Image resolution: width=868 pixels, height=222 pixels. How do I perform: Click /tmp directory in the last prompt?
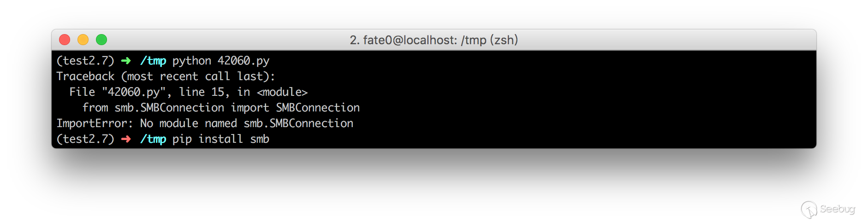[x=153, y=139]
